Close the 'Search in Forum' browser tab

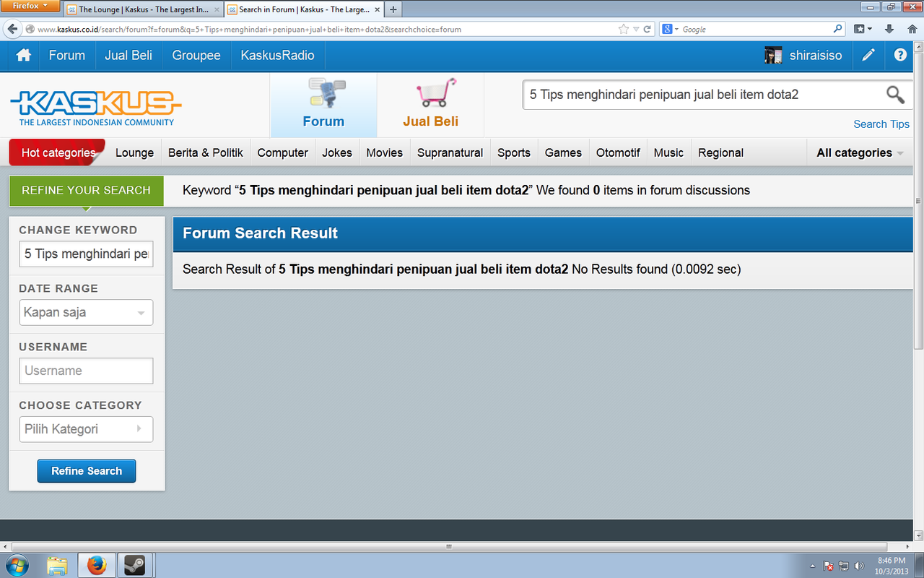[376, 9]
